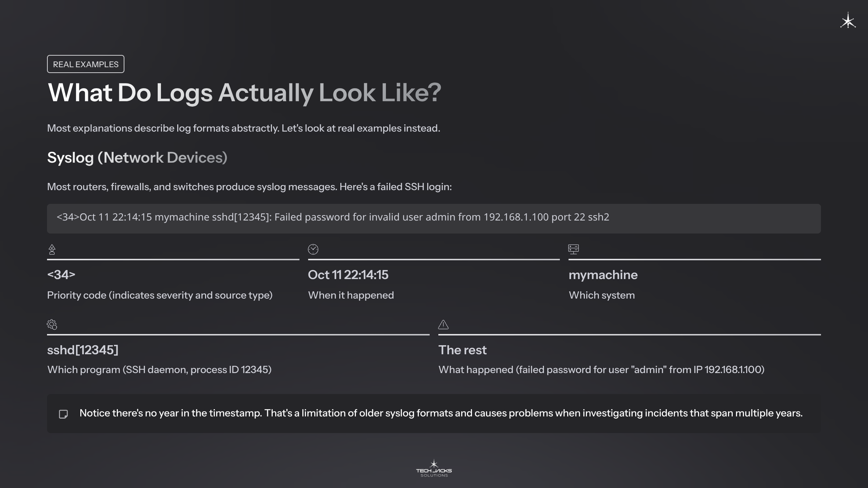This screenshot has height=488, width=868.
Task: Click the 'What Do Logs Actually Look Like?' title
Action: pyautogui.click(x=244, y=93)
